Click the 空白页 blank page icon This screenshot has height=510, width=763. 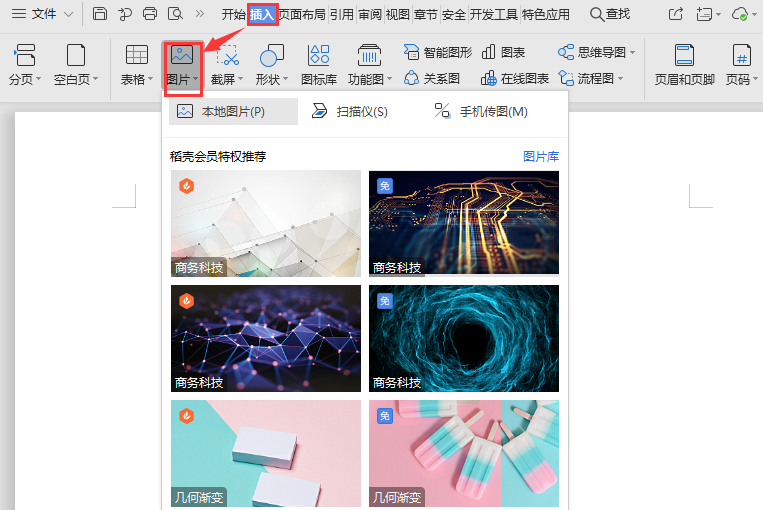tap(75, 55)
